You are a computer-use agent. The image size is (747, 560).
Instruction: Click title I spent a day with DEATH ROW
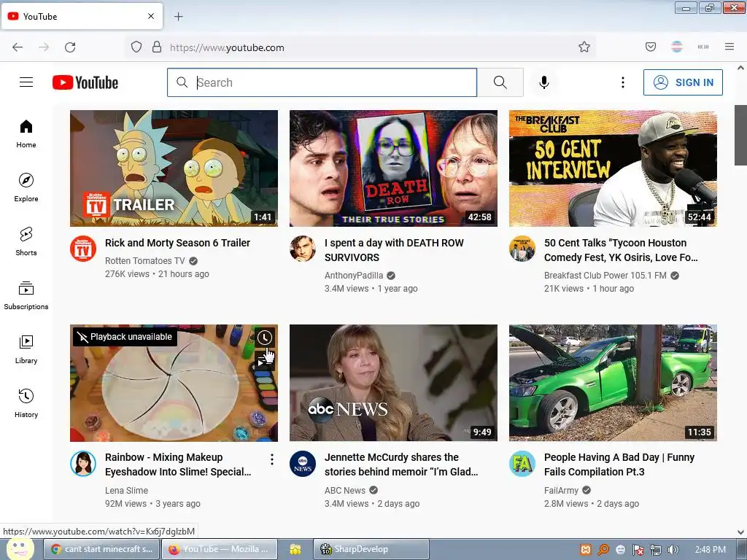coord(394,250)
